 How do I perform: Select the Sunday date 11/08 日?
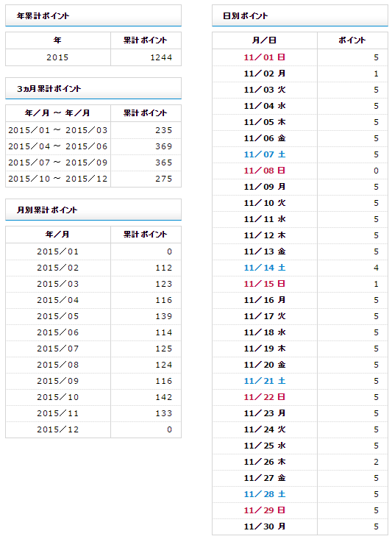[265, 171]
